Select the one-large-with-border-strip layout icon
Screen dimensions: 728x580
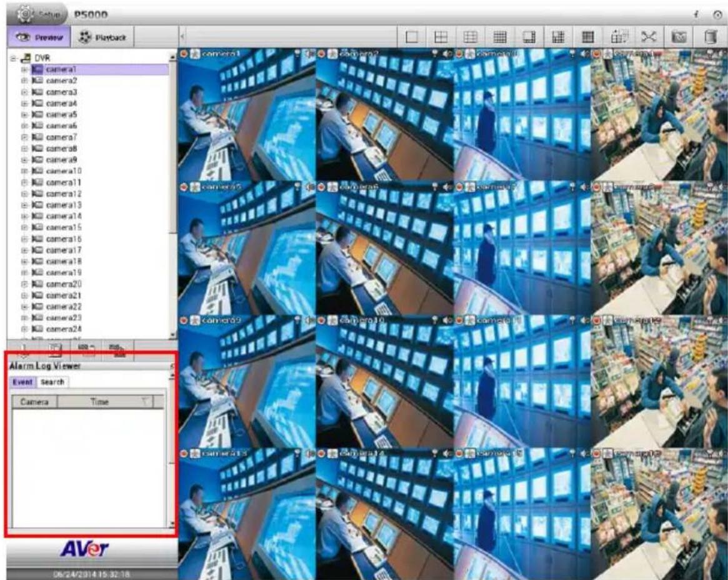point(529,37)
